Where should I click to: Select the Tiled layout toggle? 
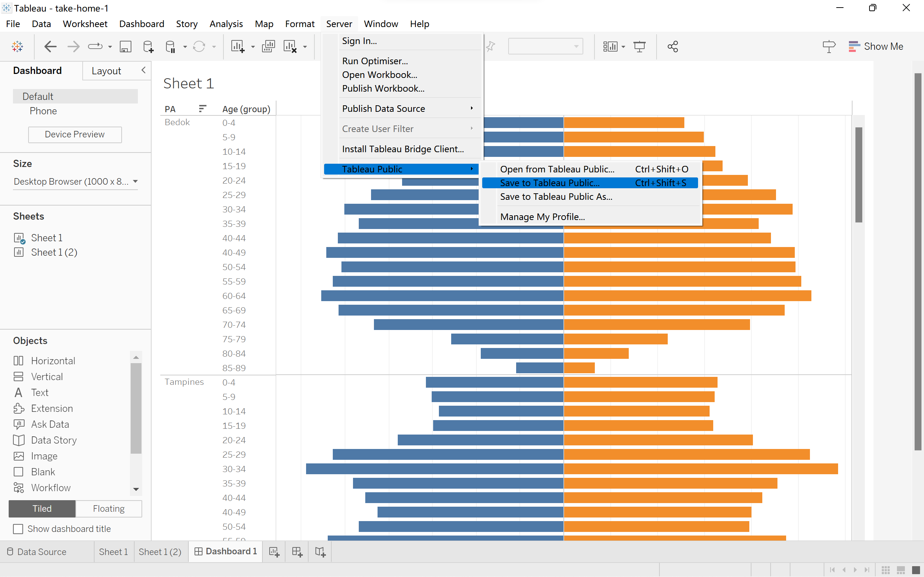42,509
